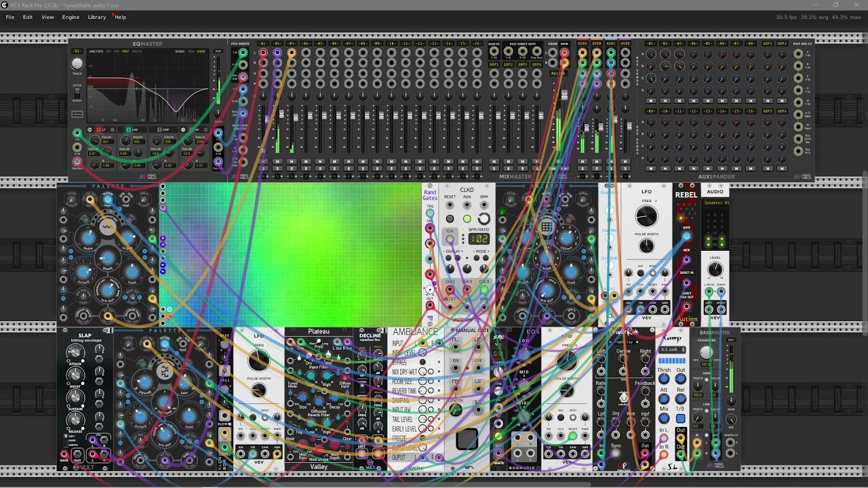This screenshot has height=488, width=868.
Task: Open Komp ratio 4:1 soft display
Action: coord(672,350)
